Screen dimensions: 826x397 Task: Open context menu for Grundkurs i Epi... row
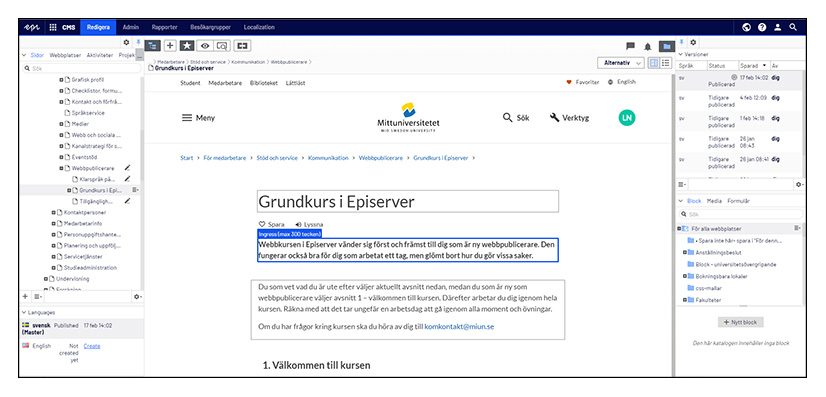click(135, 190)
